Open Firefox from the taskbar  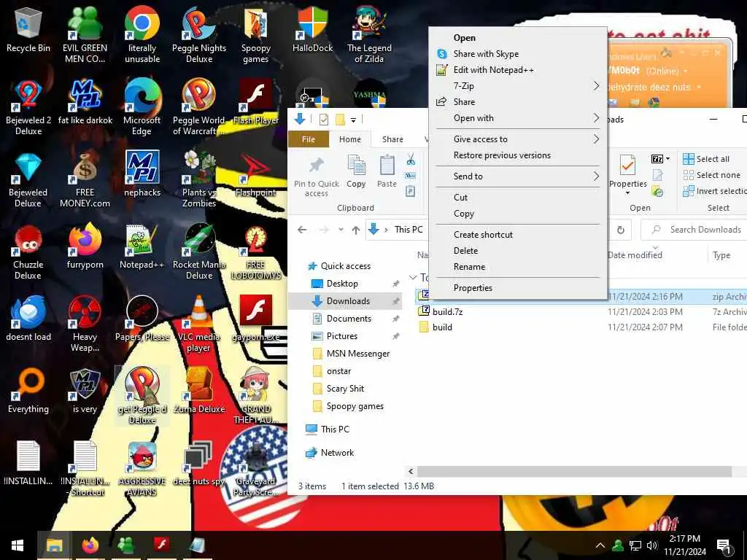point(90,545)
